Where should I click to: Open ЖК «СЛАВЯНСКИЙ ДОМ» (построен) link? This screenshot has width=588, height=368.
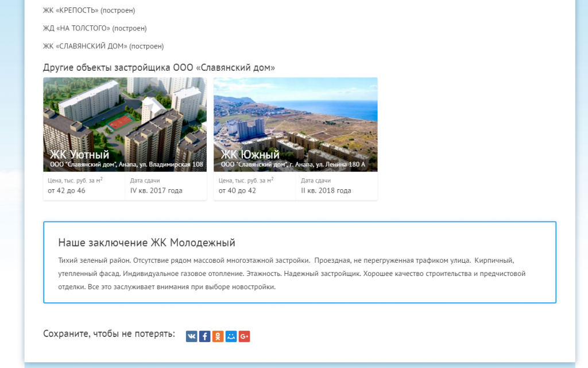[x=103, y=46]
